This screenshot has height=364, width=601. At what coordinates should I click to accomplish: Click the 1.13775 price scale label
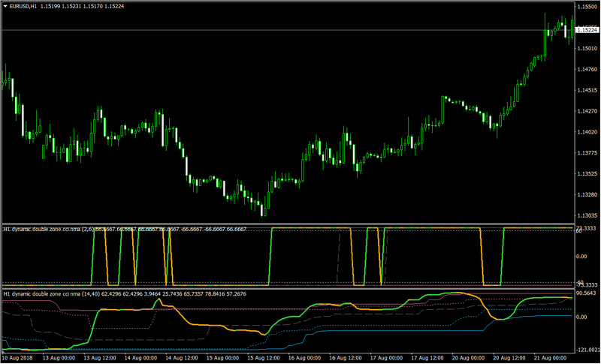click(x=587, y=153)
